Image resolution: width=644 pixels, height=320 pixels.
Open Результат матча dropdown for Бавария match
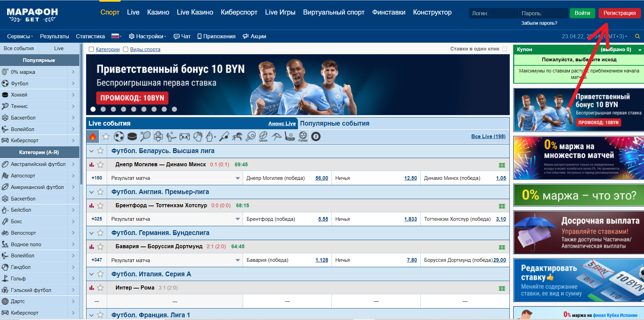click(x=238, y=260)
